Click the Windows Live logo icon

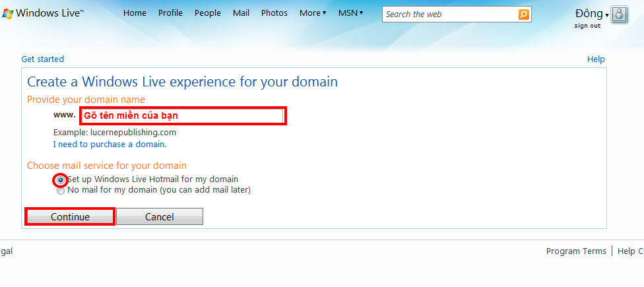click(x=7, y=13)
